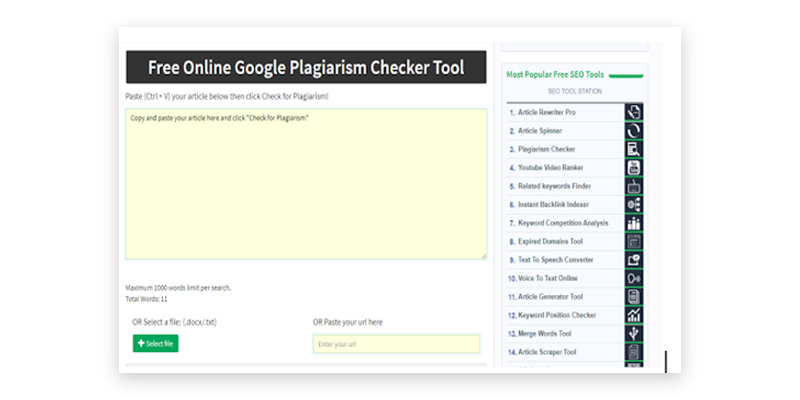Click the Article Rewriter Pro icon
The width and height of the screenshot is (800, 400).
[634, 112]
